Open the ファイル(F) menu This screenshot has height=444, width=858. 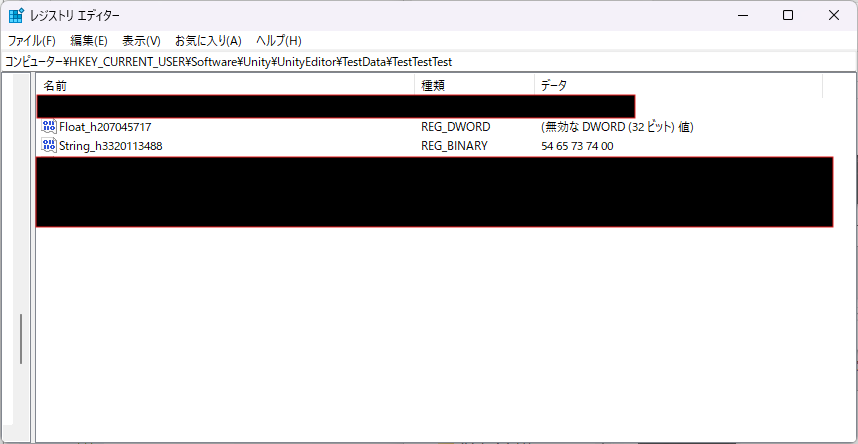coord(32,41)
